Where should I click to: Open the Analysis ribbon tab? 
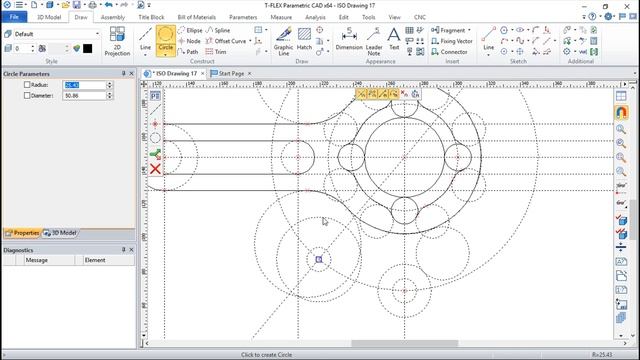coord(315,17)
